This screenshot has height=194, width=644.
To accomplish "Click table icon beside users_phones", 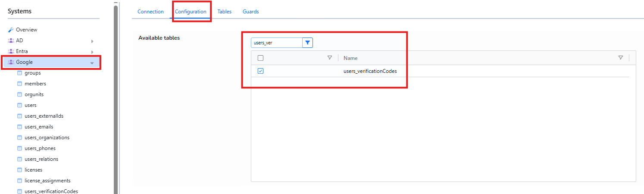I will [20, 148].
